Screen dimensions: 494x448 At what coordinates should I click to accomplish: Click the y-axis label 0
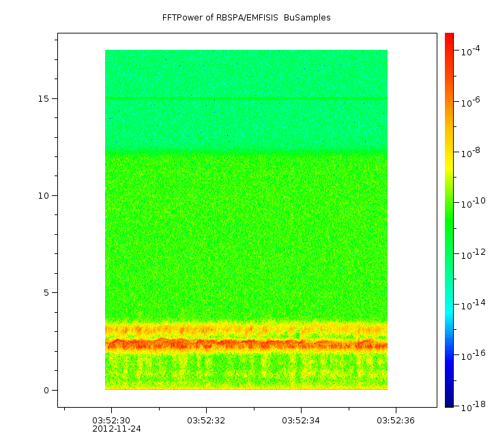pyautogui.click(x=46, y=391)
